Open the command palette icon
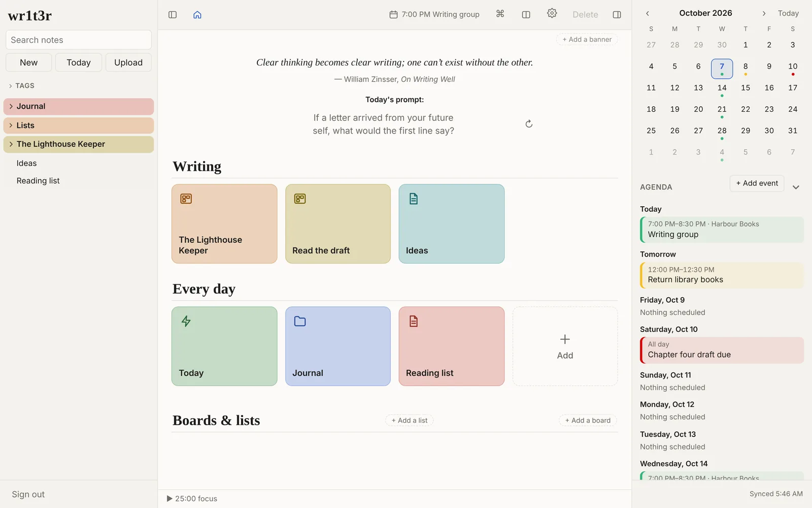The height and width of the screenshot is (508, 812). point(500,14)
